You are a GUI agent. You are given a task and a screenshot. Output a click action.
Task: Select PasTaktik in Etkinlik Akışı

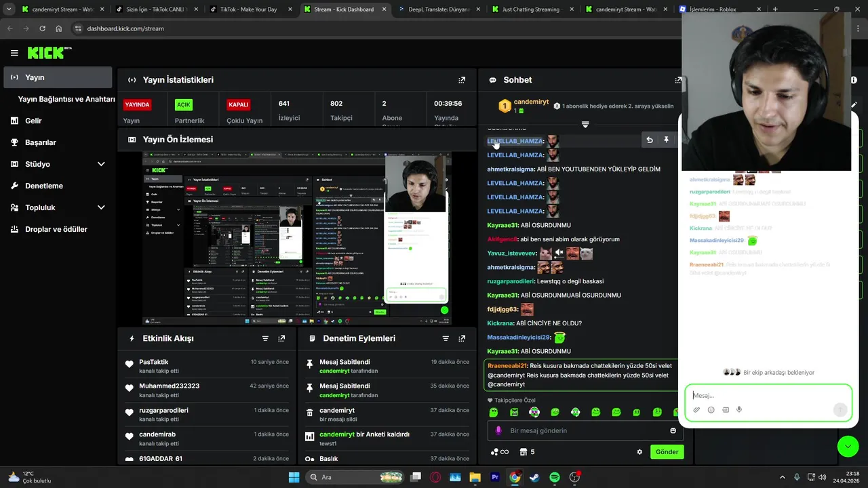pyautogui.click(x=154, y=362)
